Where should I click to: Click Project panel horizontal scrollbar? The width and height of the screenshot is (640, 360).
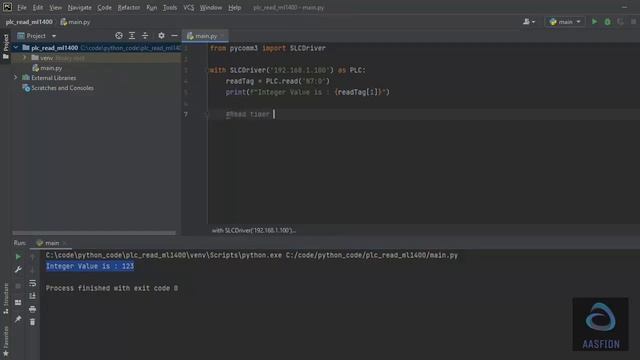click(x=94, y=233)
